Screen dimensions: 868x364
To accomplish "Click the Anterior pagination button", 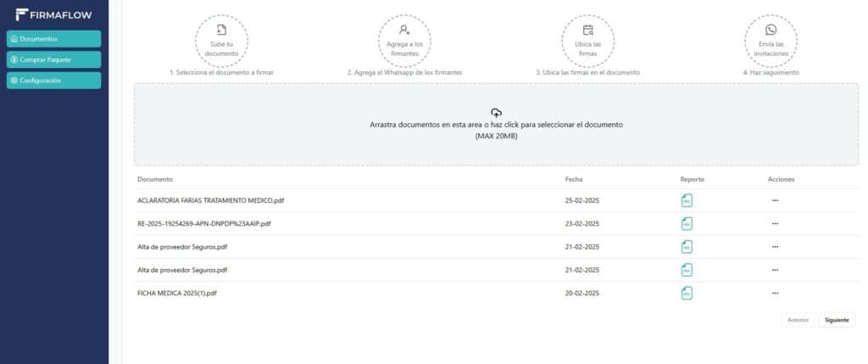I will [x=798, y=320].
